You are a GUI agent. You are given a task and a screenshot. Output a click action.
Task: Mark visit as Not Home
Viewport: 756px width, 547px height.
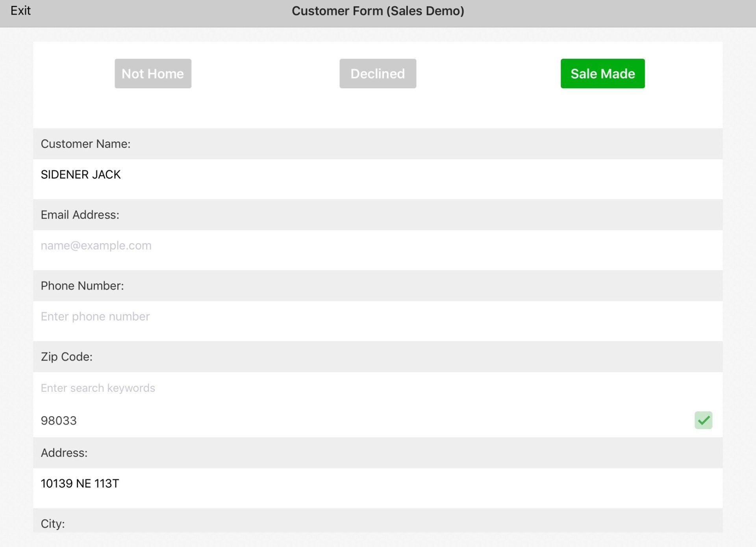point(153,74)
